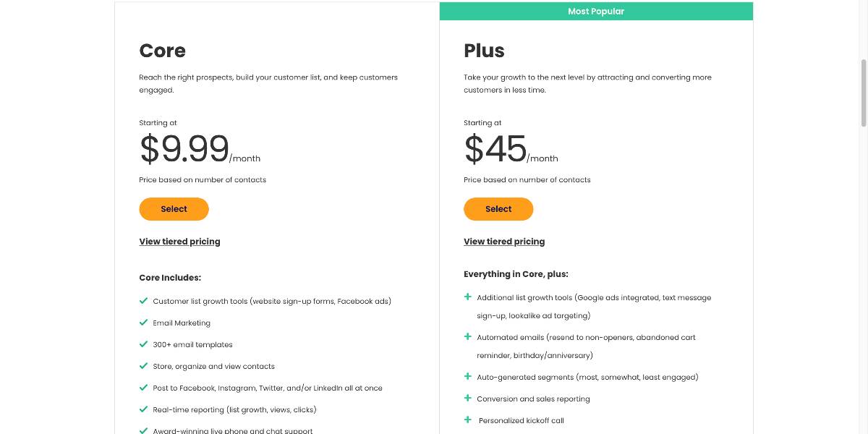The height and width of the screenshot is (434, 868).
Task: Click plus icon beside Additional list growth tools
Action: pyautogui.click(x=468, y=297)
